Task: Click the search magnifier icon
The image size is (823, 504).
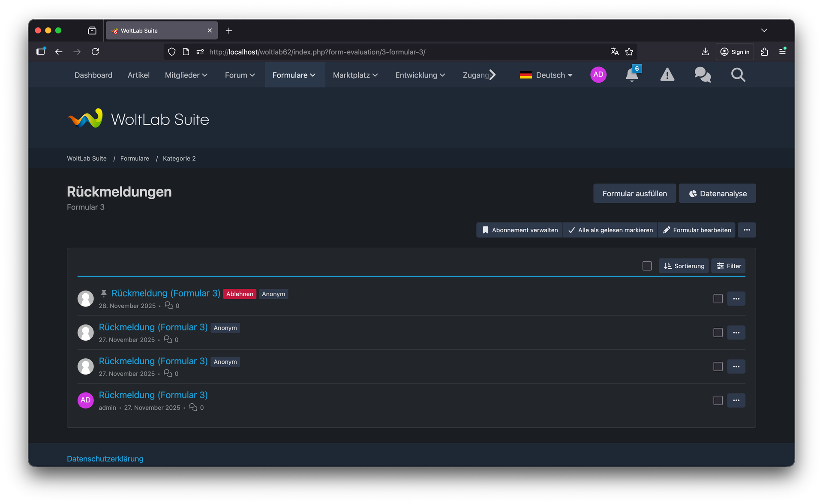Action: point(738,75)
